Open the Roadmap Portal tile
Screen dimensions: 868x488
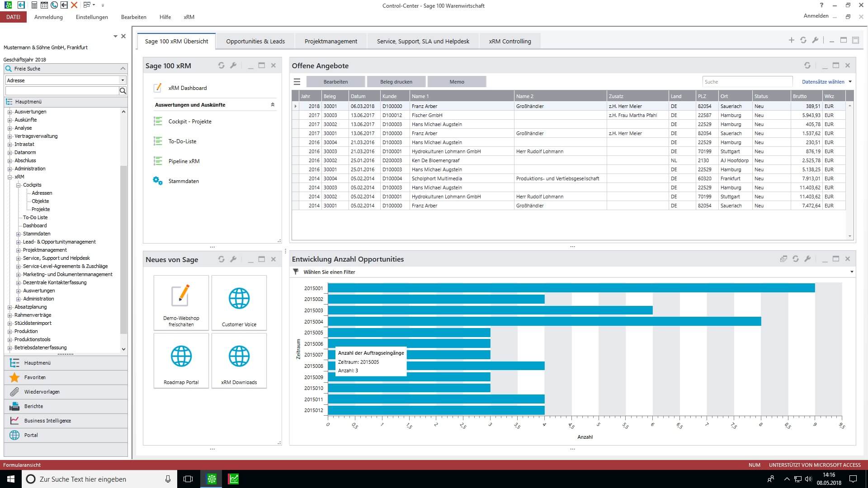pyautogui.click(x=181, y=361)
